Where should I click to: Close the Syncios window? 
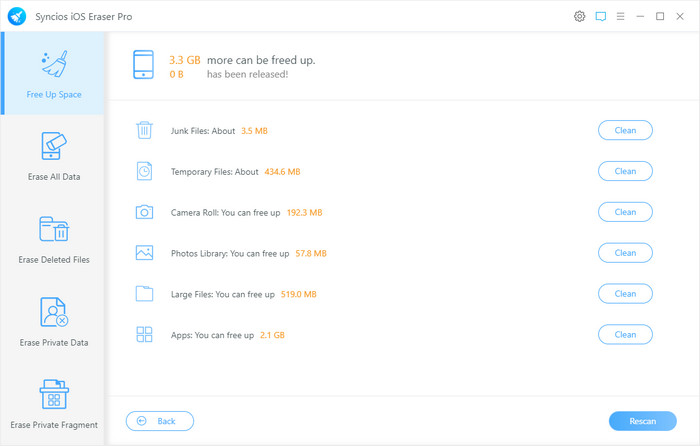(x=680, y=17)
